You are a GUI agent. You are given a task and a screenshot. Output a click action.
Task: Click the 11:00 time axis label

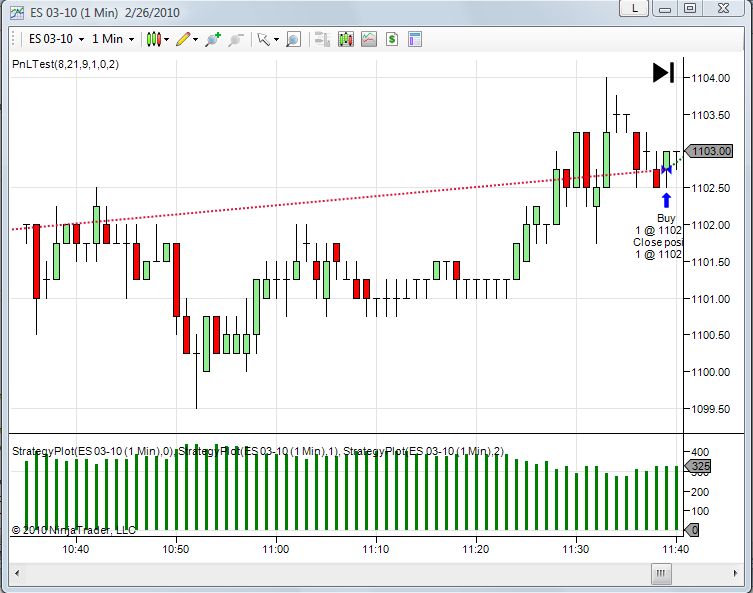click(276, 549)
